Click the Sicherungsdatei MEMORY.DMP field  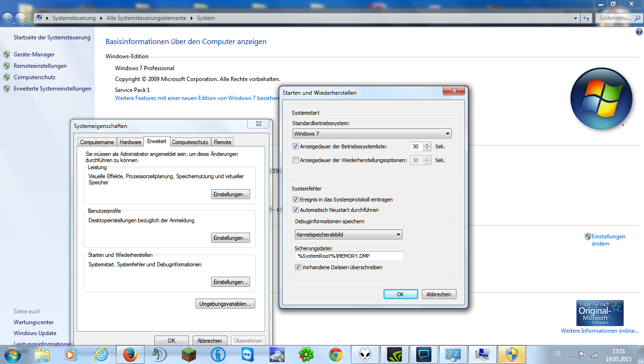[349, 256]
